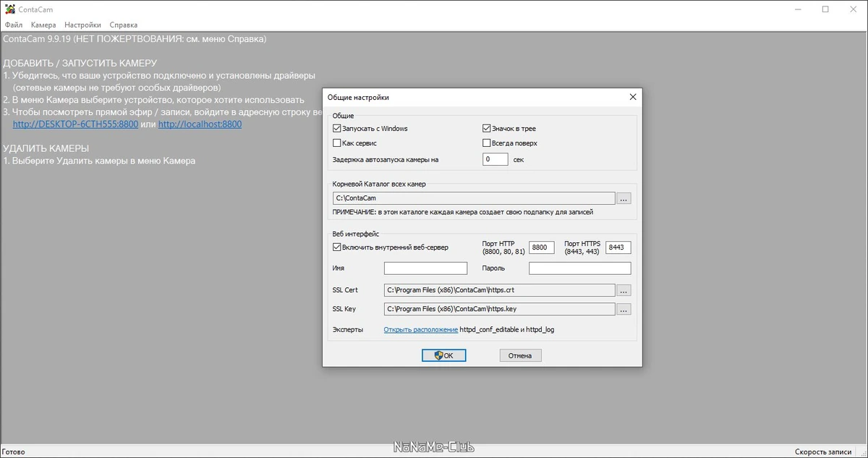Click the Пароль input field
This screenshot has width=868, height=458.
point(580,268)
